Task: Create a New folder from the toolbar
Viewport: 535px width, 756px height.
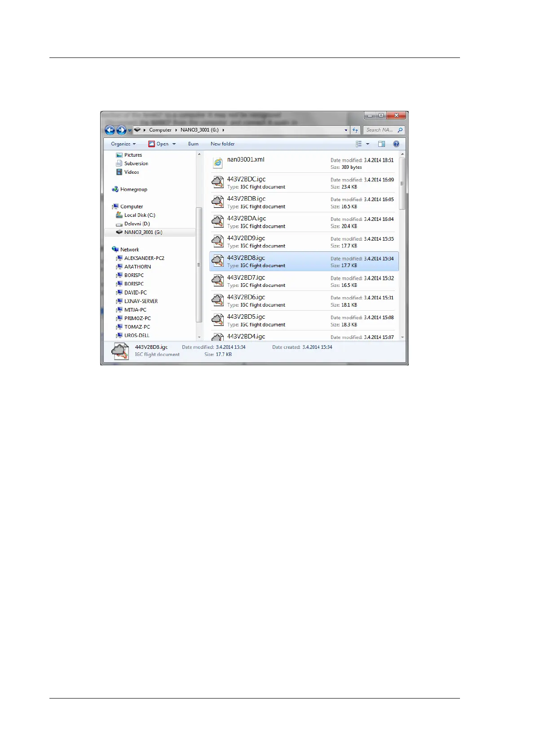Action: pos(222,144)
